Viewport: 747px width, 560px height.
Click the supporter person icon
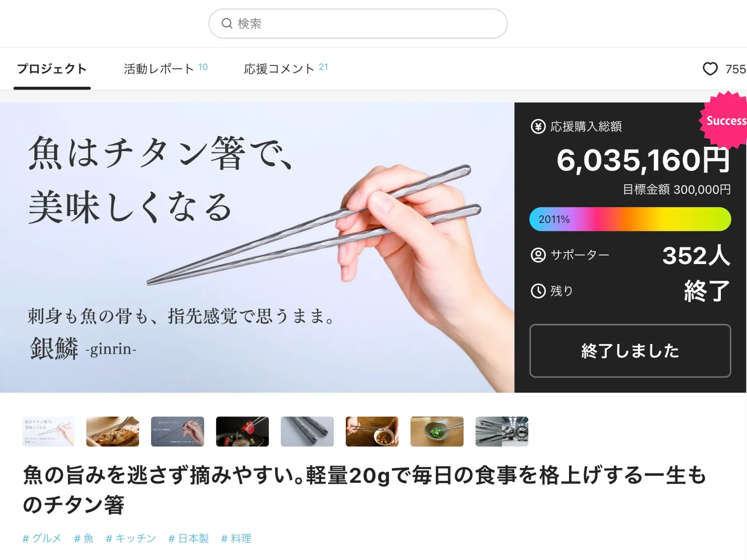pos(538,254)
